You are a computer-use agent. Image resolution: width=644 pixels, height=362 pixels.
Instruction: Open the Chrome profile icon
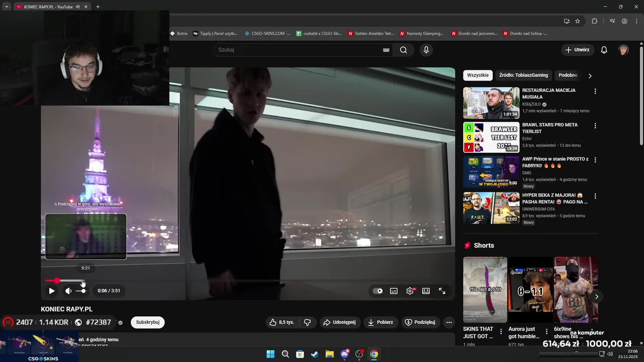pyautogui.click(x=624, y=21)
